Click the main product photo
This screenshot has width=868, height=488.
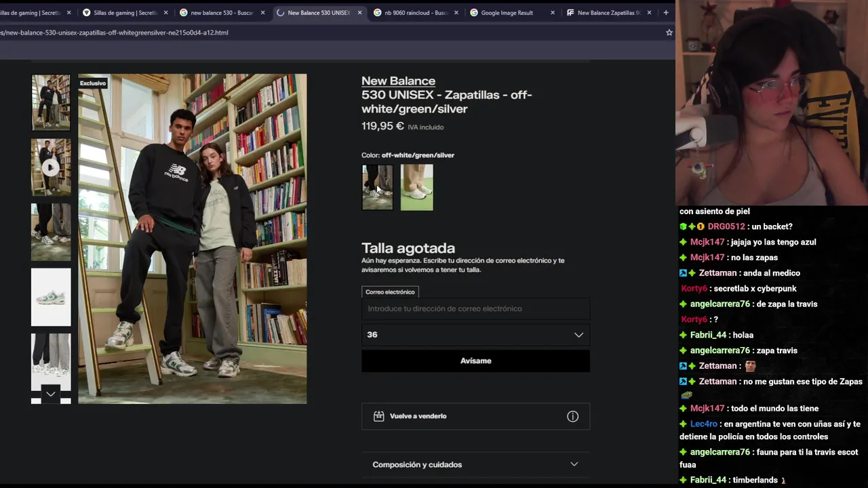(193, 239)
